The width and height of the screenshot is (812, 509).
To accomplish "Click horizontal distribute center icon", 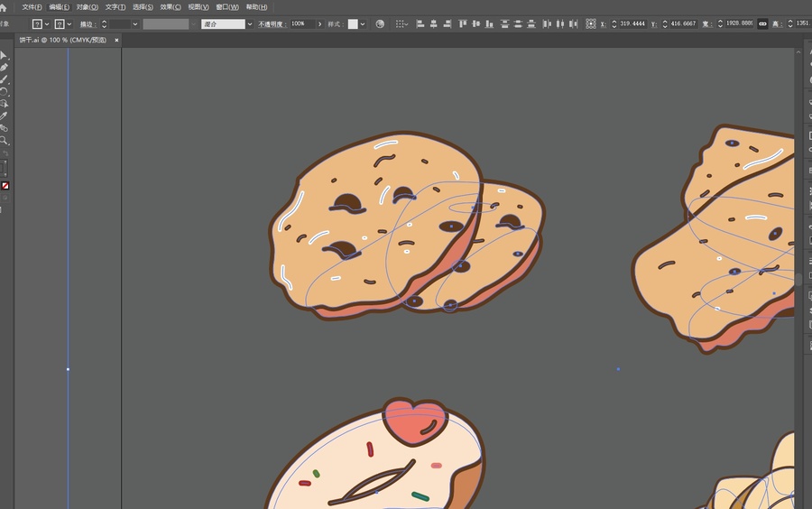I will click(x=559, y=23).
